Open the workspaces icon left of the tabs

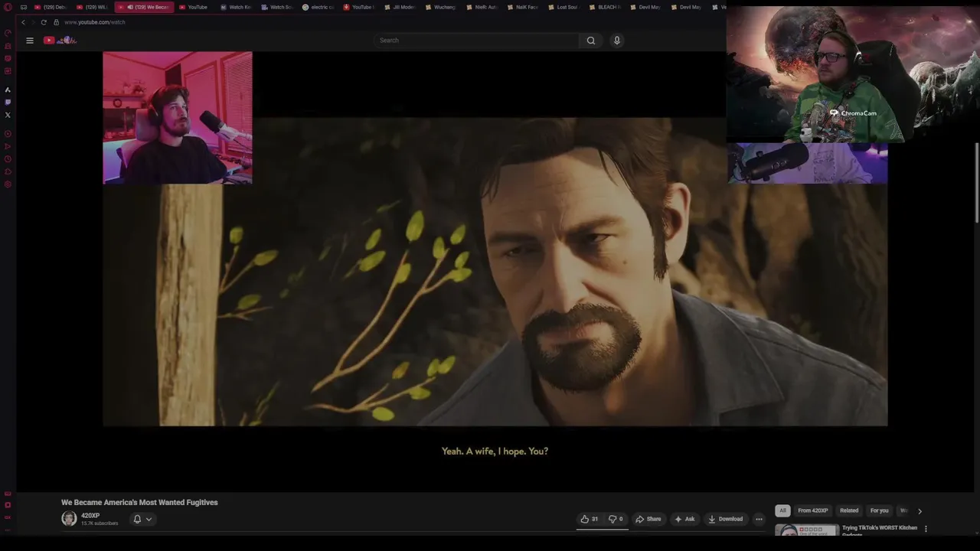[x=24, y=7]
